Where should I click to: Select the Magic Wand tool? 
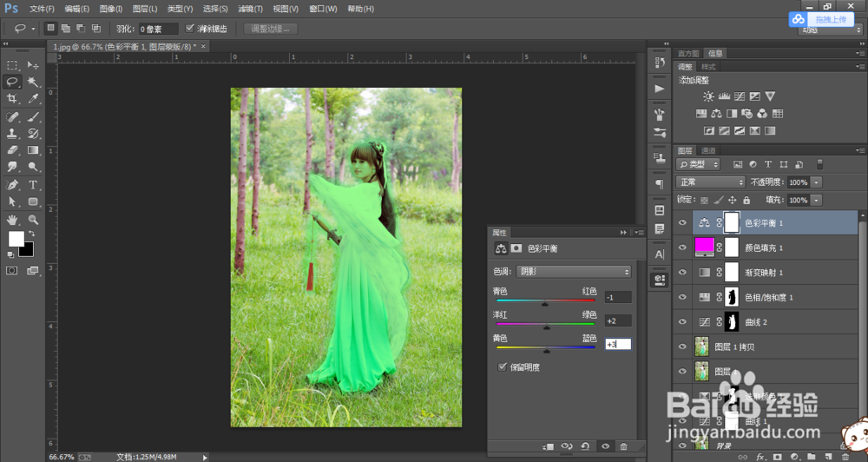33,82
